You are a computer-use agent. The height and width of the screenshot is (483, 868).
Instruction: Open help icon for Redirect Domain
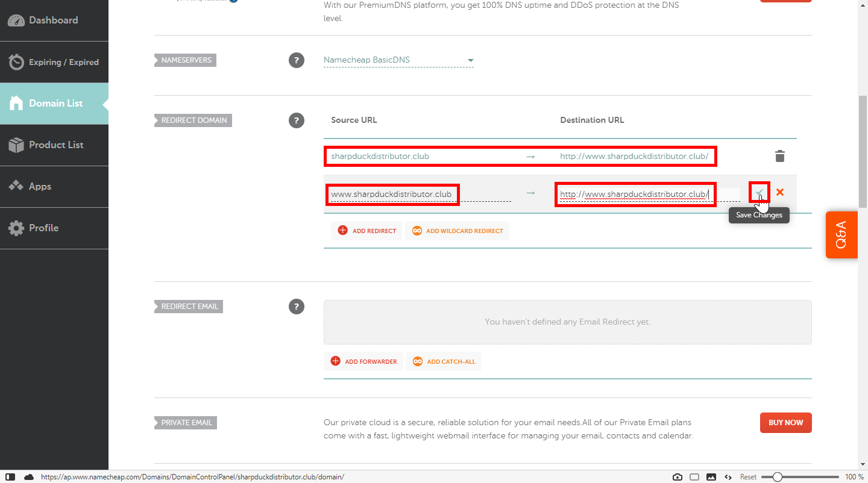click(296, 120)
